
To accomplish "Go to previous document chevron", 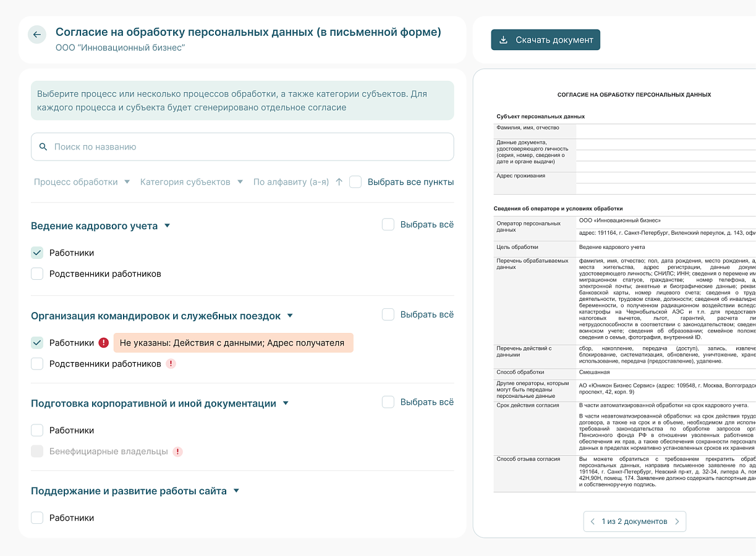I will (593, 521).
